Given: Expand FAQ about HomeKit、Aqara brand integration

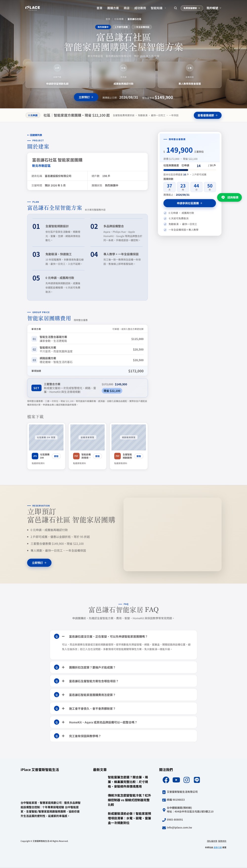Looking at the screenshot, I should click(123, 722).
